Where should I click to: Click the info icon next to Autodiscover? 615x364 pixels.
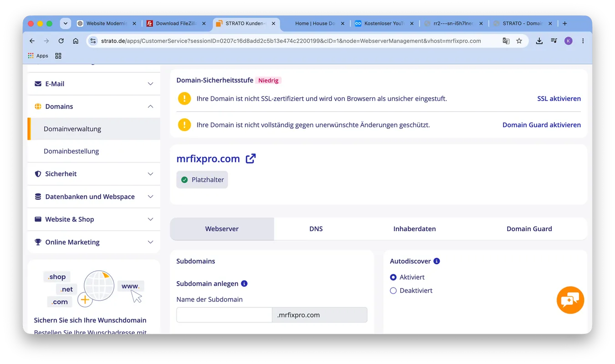(x=437, y=261)
